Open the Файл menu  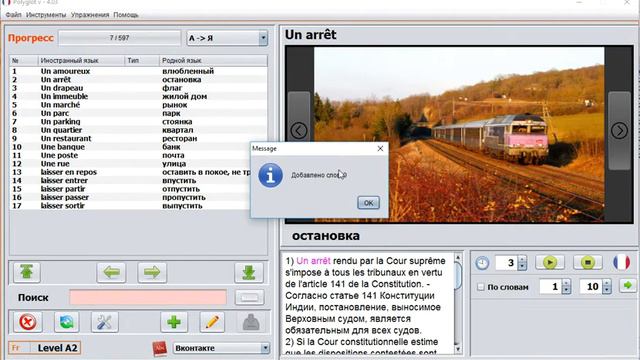pos(13,15)
